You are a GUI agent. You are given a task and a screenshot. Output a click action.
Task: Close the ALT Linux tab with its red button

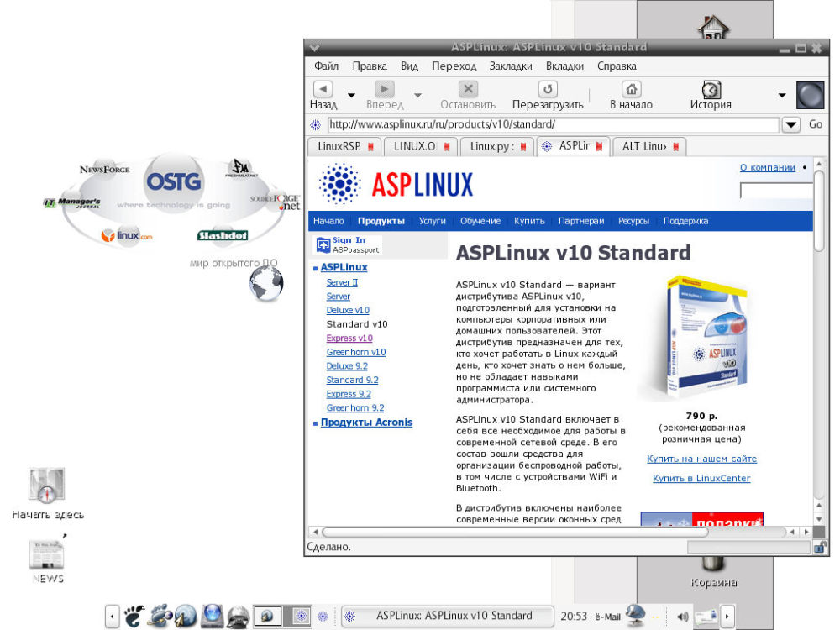(676, 147)
